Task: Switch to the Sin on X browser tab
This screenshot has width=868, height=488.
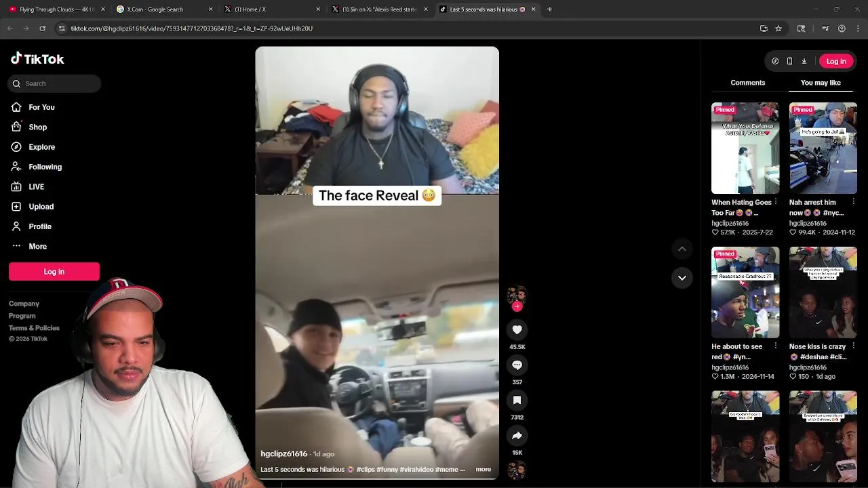Action: pyautogui.click(x=380, y=9)
